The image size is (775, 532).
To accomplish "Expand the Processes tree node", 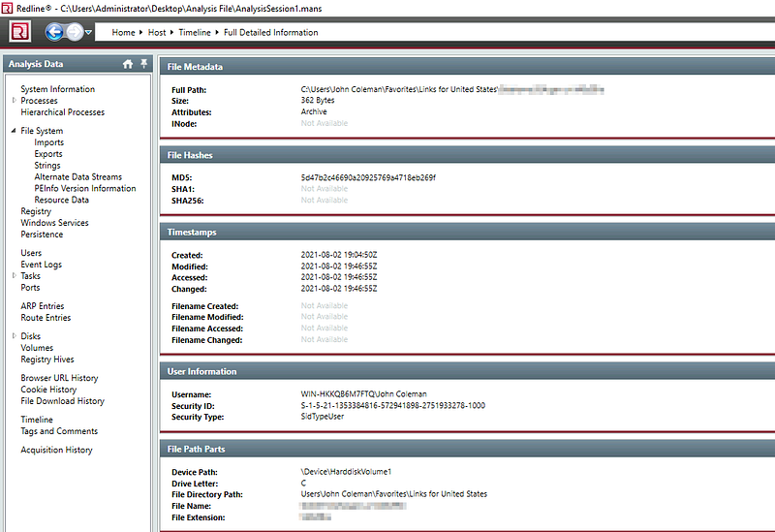I will pyautogui.click(x=15, y=101).
